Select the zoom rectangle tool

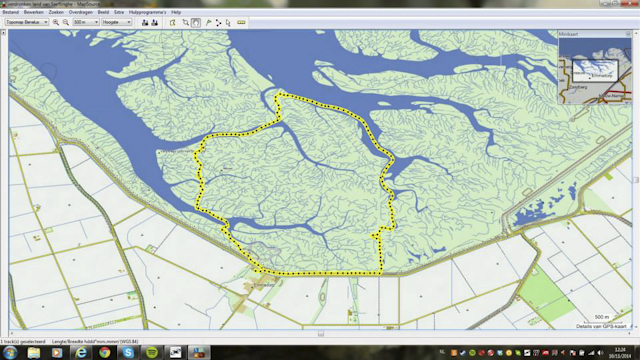pyautogui.click(x=186, y=22)
